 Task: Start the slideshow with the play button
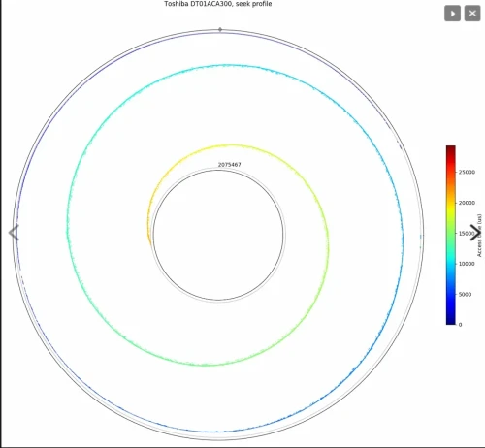tap(452, 14)
